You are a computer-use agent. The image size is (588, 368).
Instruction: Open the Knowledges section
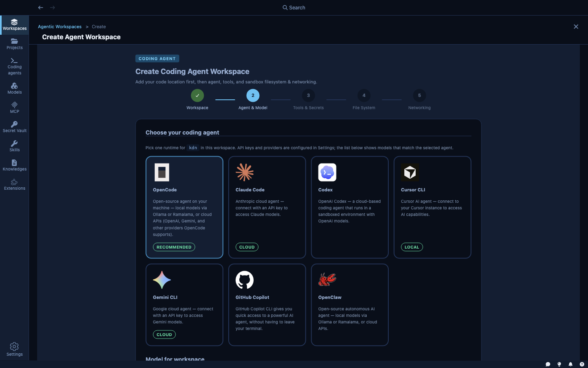point(15,165)
